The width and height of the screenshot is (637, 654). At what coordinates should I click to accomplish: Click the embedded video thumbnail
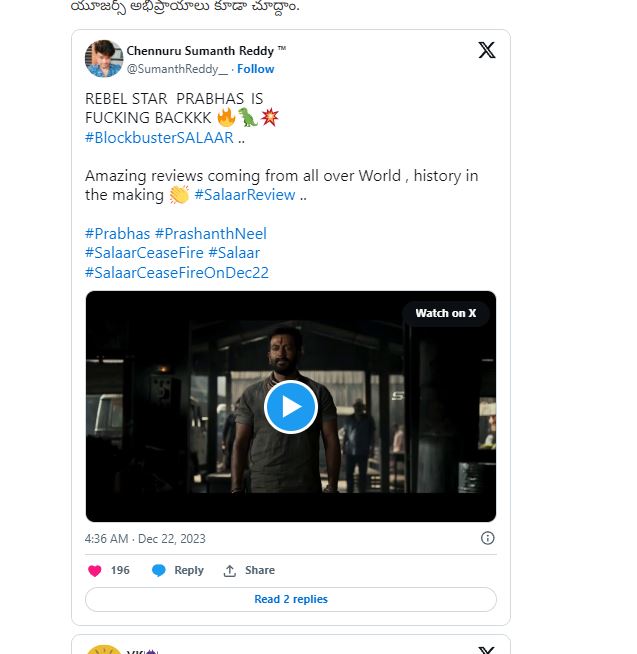291,406
